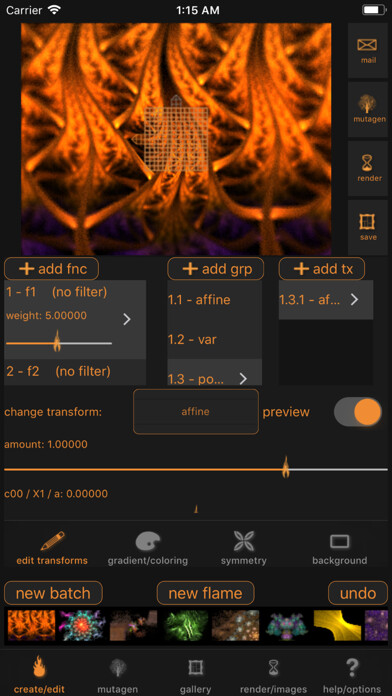The width and height of the screenshot is (392, 696).
Task: Select the orange flame batch thumbnail
Action: [31, 625]
